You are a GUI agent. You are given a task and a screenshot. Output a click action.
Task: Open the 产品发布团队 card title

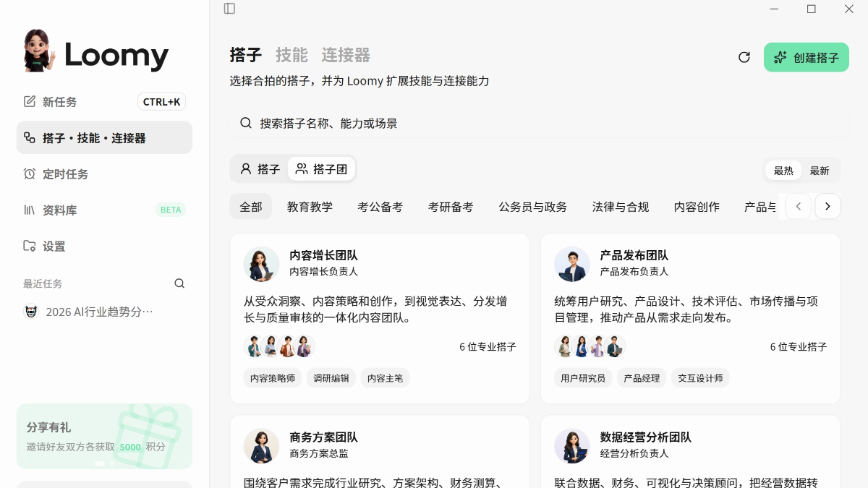[x=634, y=255]
